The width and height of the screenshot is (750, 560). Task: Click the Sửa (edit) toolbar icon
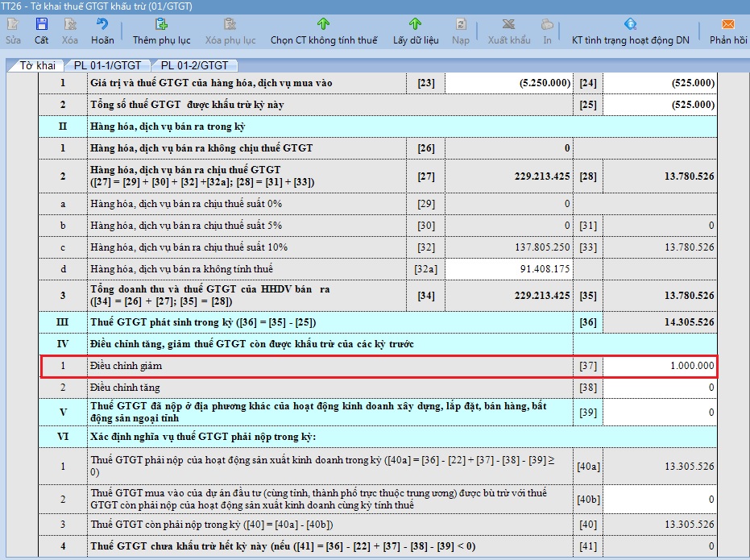click(x=13, y=24)
